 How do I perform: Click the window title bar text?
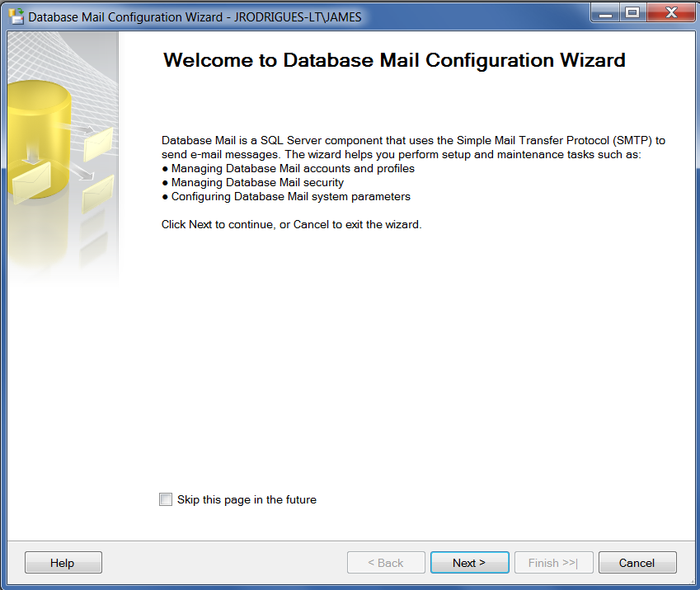pos(195,16)
